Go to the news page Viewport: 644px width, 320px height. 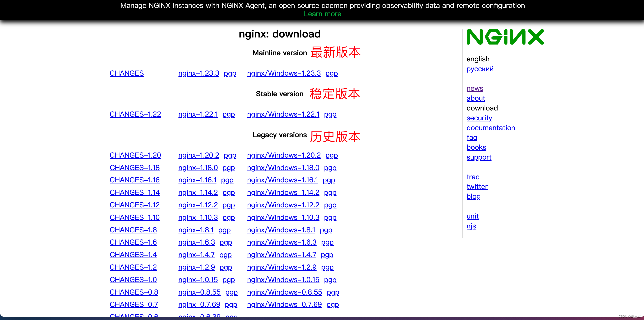(x=475, y=88)
